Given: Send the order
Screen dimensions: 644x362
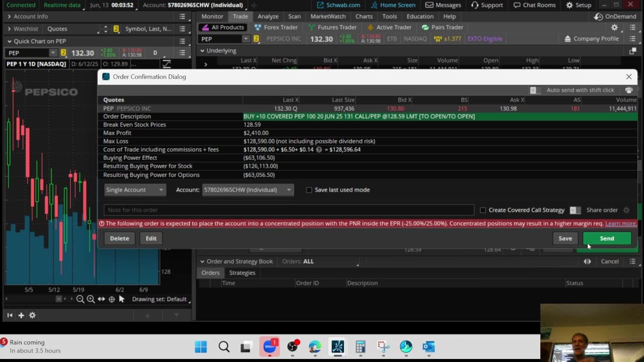Looking at the screenshot, I should coord(607,238).
